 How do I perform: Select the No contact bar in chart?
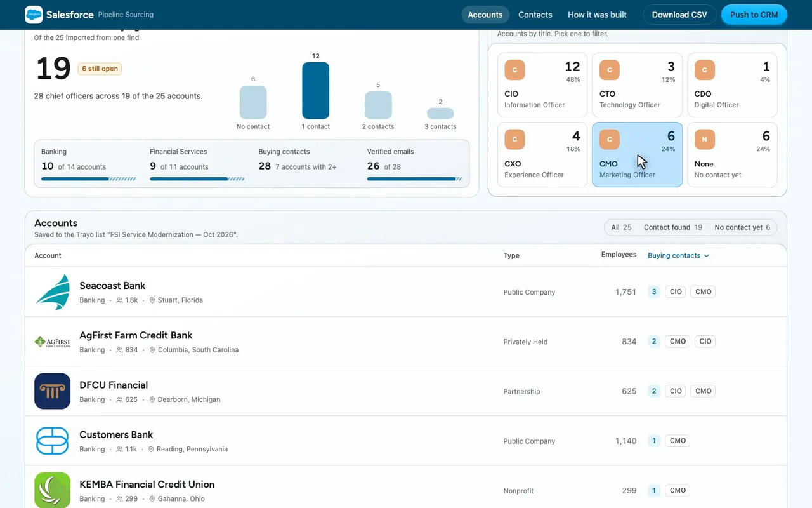coord(253,102)
